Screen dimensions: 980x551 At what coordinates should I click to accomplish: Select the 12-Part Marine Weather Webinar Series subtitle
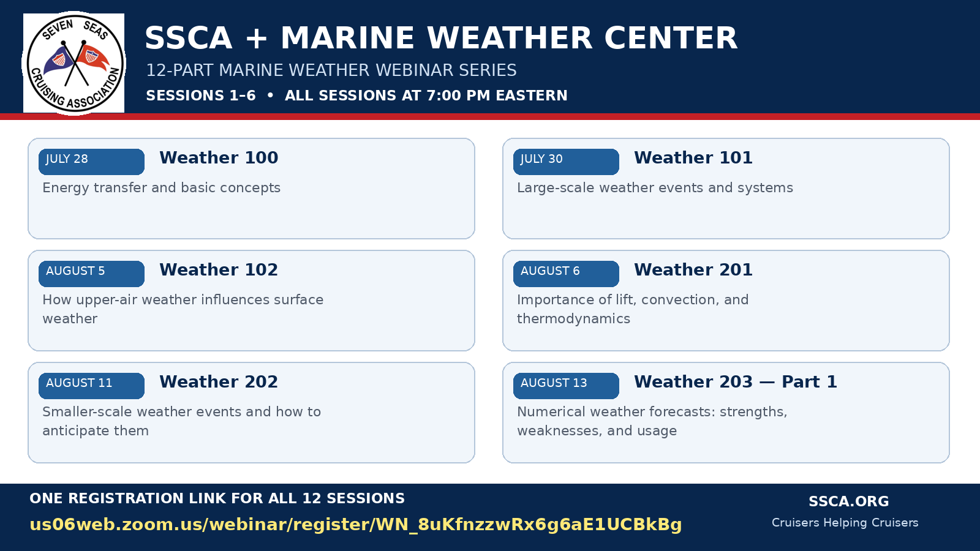pos(331,70)
